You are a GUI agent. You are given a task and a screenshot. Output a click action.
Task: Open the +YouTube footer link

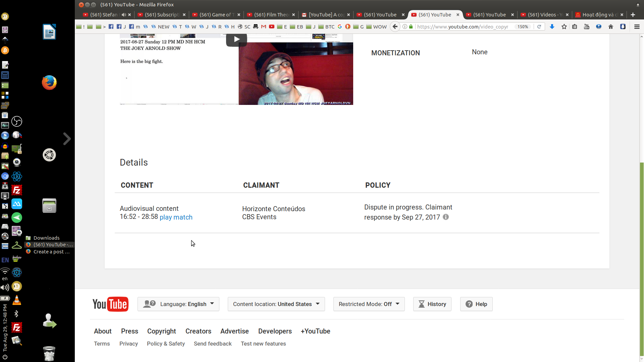(x=316, y=331)
